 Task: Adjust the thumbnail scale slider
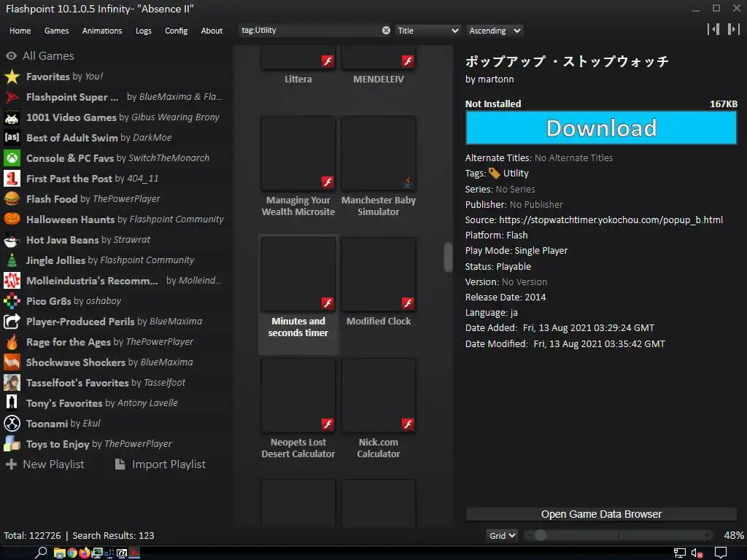click(619, 536)
